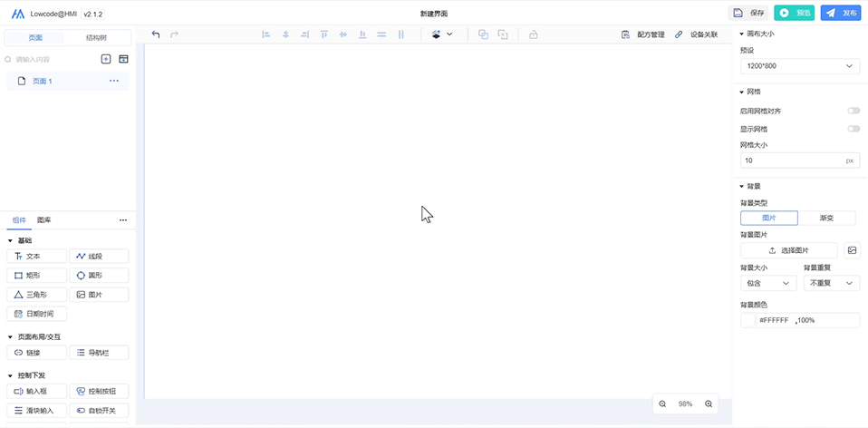The image size is (868, 428).
Task: Open the 背景大小 包含 dropdown
Action: (x=767, y=283)
